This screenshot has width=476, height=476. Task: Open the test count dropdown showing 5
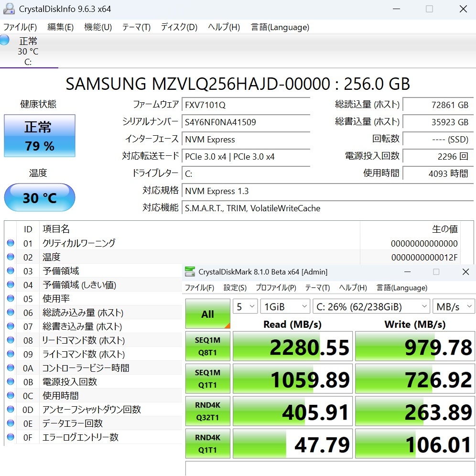click(x=245, y=307)
